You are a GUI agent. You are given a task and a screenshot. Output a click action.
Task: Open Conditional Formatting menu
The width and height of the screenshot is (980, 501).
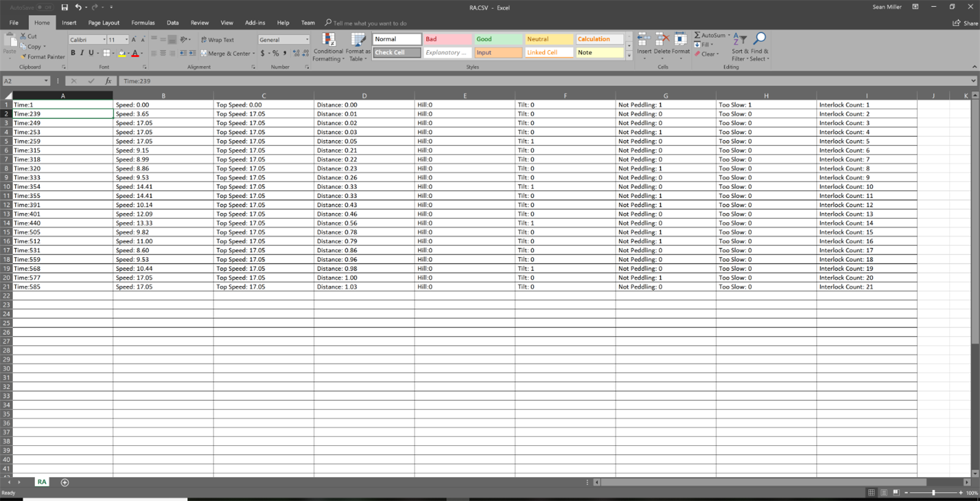pyautogui.click(x=329, y=47)
